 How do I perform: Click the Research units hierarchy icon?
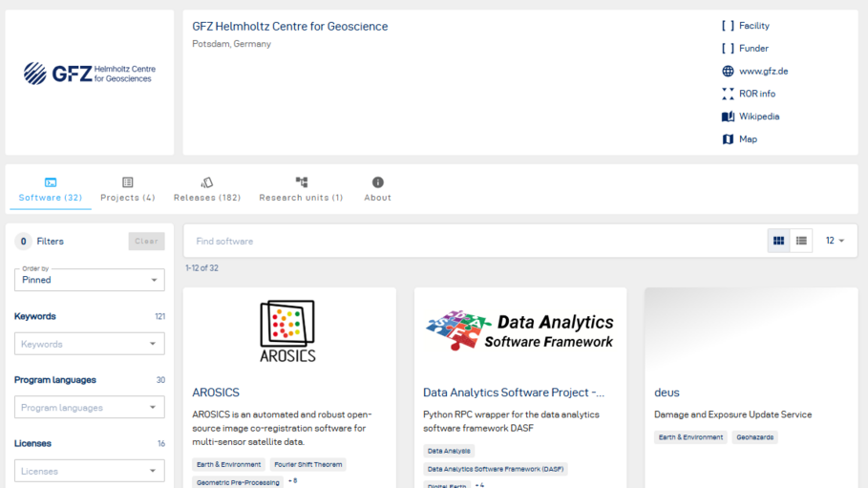click(301, 182)
